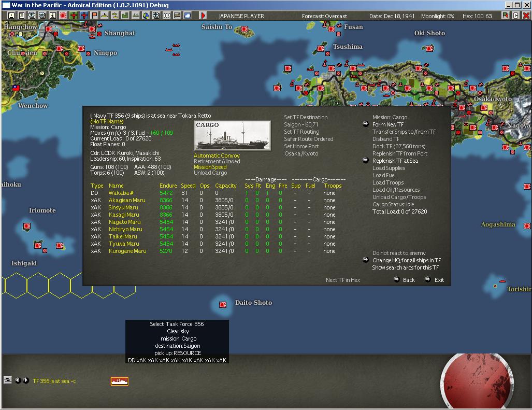This screenshot has height=410, width=532.
Task: Toggle Retirement Allowed setting
Action: (217, 161)
